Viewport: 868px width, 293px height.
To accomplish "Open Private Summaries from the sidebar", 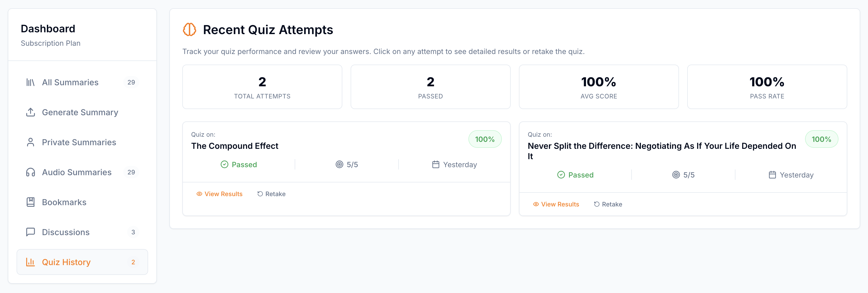I will (x=79, y=142).
